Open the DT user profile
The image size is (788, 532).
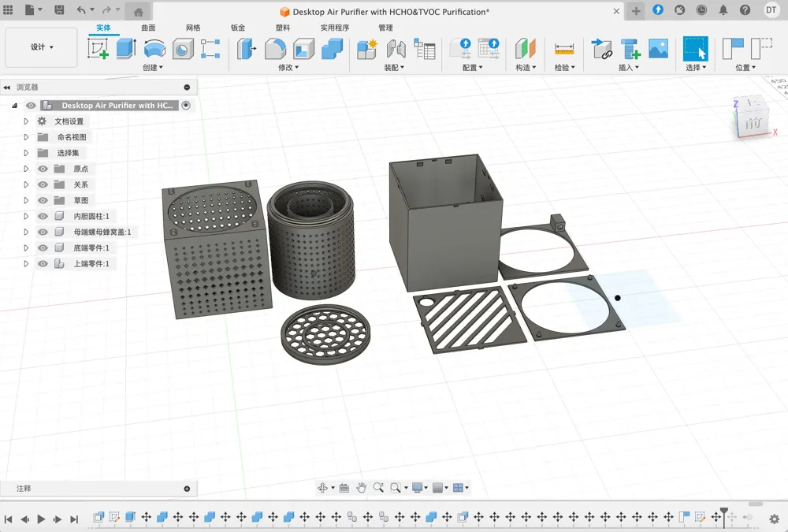point(771,10)
